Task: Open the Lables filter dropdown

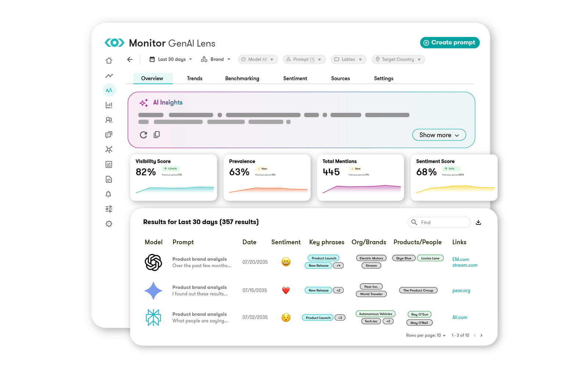Action: tap(349, 60)
